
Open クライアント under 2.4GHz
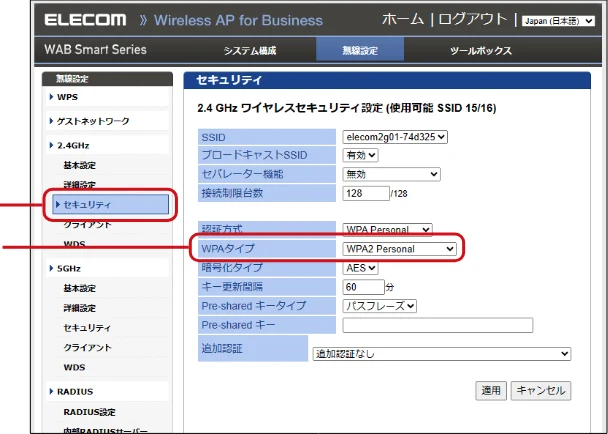point(88,225)
